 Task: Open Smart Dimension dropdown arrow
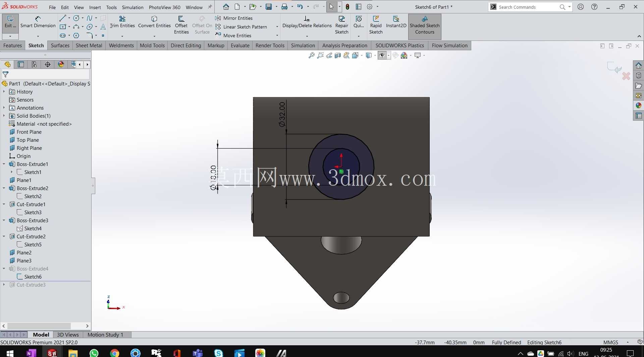pos(38,36)
